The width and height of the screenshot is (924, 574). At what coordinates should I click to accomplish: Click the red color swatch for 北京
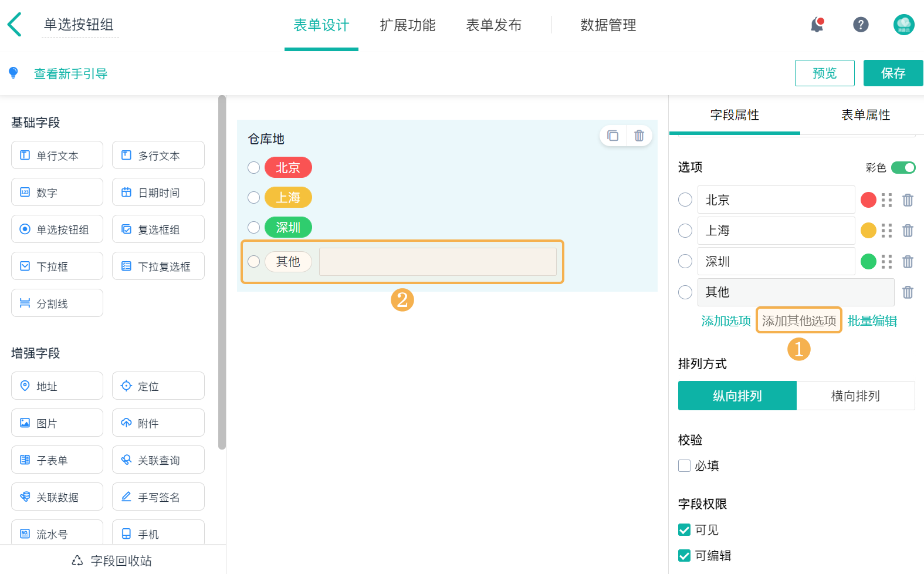click(x=868, y=200)
